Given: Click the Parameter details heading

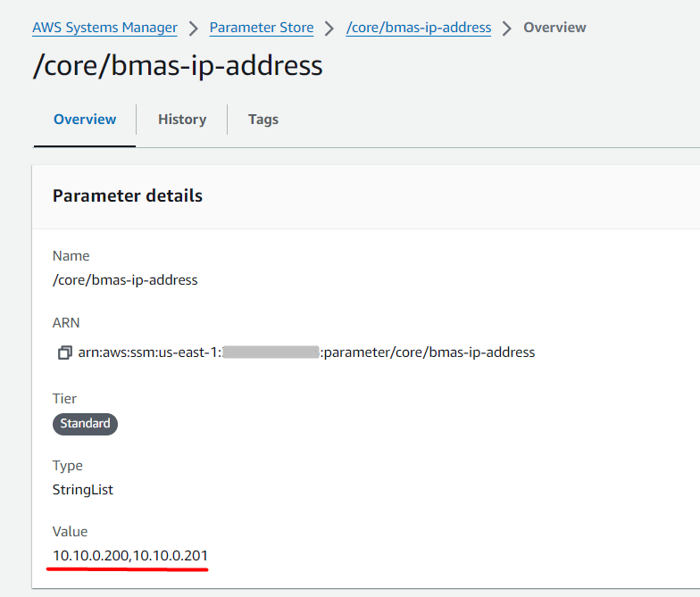Looking at the screenshot, I should click(128, 195).
